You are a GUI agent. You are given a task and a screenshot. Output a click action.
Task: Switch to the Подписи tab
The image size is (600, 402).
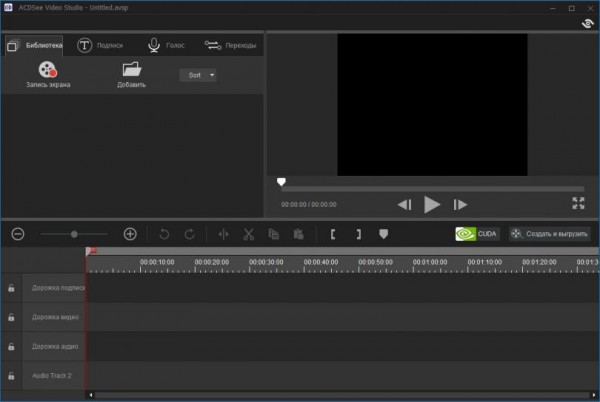tap(100, 46)
